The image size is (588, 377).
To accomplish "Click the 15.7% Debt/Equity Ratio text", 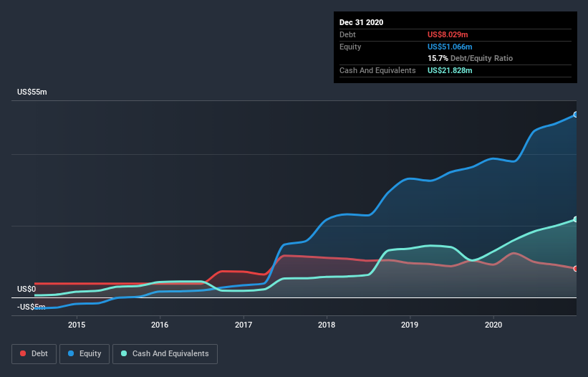I will pos(471,58).
